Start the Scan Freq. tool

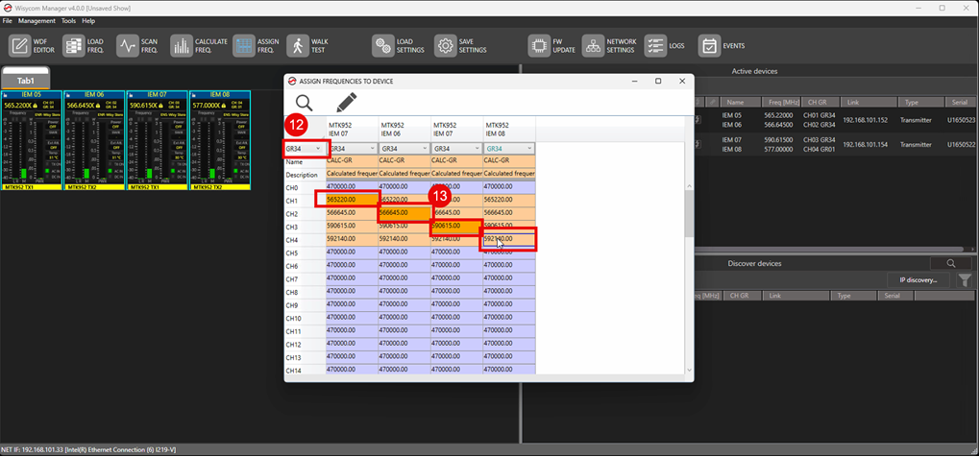pyautogui.click(x=128, y=45)
